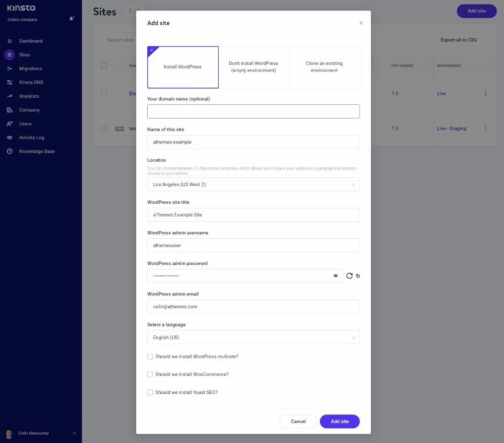This screenshot has width=504, height=443.
Task: Click the Cancel button
Action: click(299, 421)
